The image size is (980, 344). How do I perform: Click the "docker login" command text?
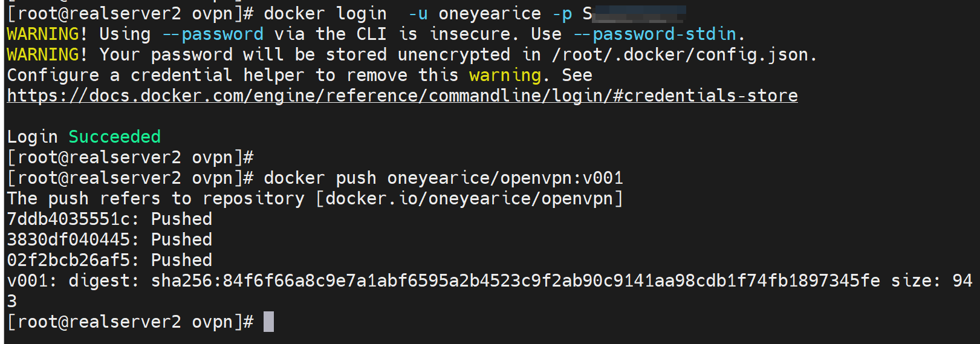(325, 13)
